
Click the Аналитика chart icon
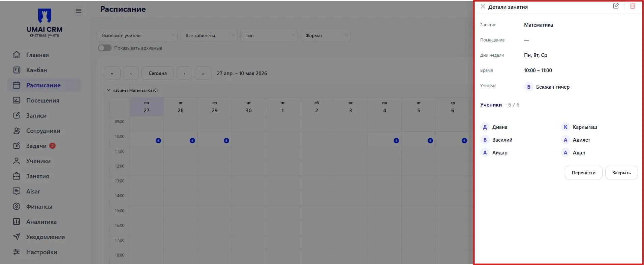[x=17, y=222]
